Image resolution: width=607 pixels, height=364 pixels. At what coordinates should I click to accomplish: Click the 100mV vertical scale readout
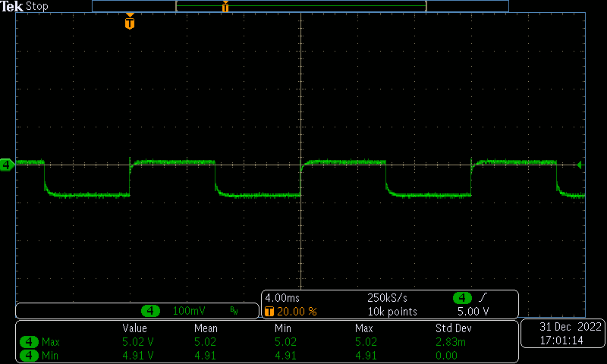point(189,311)
